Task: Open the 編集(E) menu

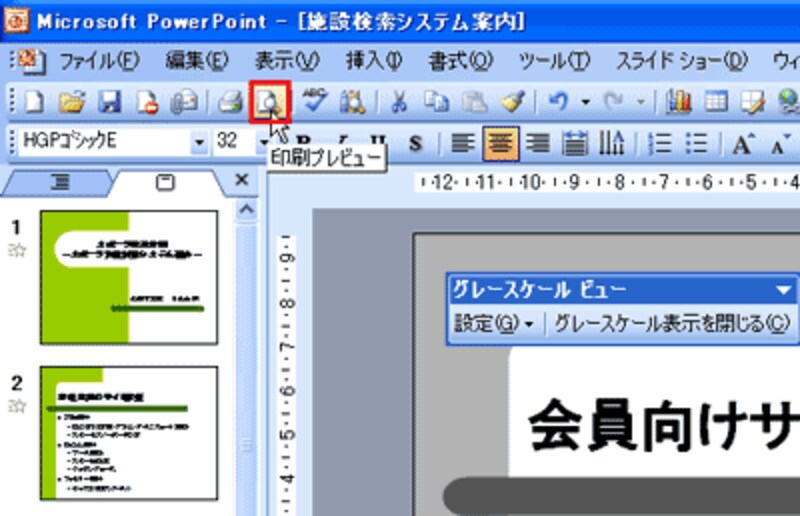Action: coord(197,61)
